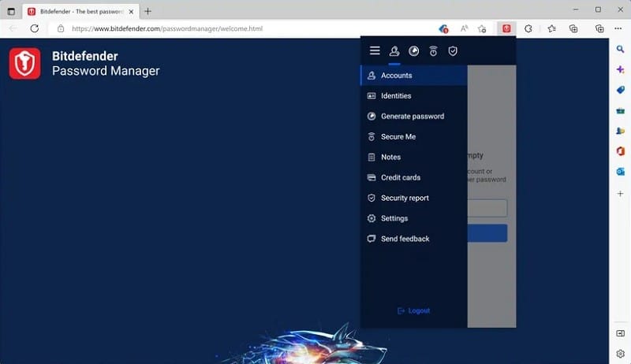631x364 pixels.
Task: Hide the sidebar using bottom panel icon
Action: click(620, 333)
